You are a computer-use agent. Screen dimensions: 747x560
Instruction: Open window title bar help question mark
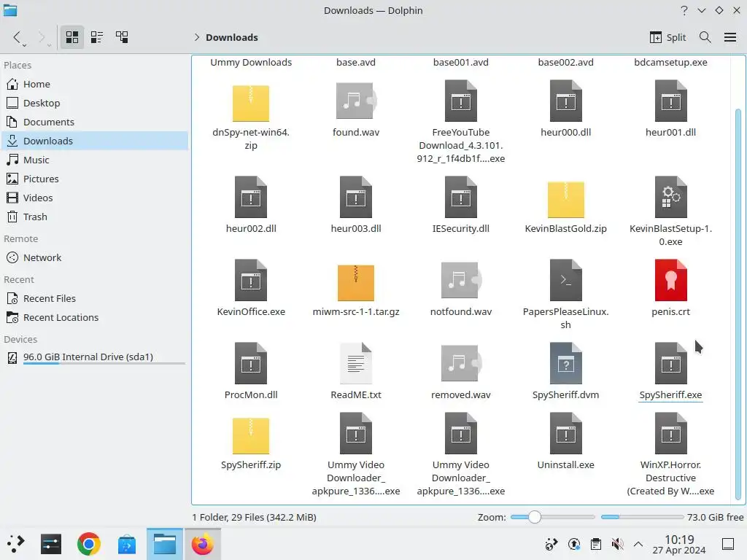click(684, 10)
